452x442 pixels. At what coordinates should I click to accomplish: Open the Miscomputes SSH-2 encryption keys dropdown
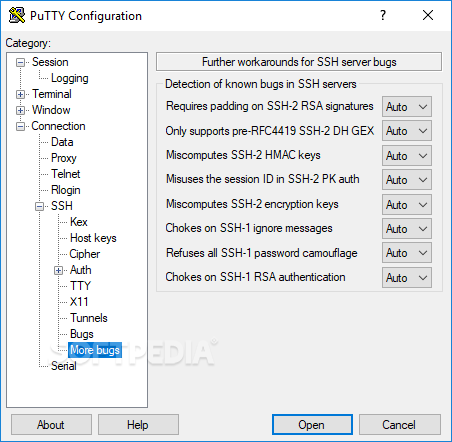407,204
